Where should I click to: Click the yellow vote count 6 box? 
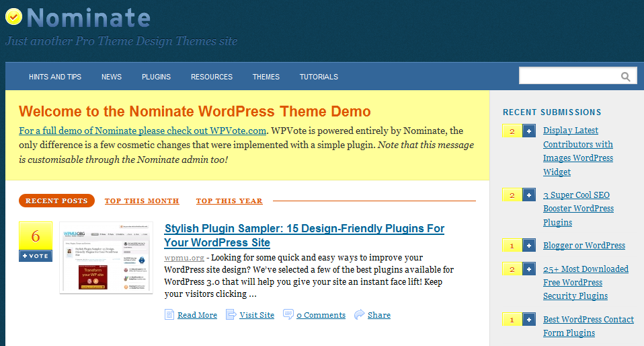pyautogui.click(x=36, y=236)
